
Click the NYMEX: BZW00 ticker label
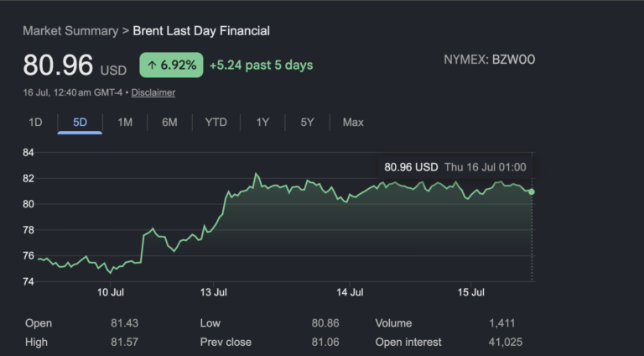click(x=490, y=60)
